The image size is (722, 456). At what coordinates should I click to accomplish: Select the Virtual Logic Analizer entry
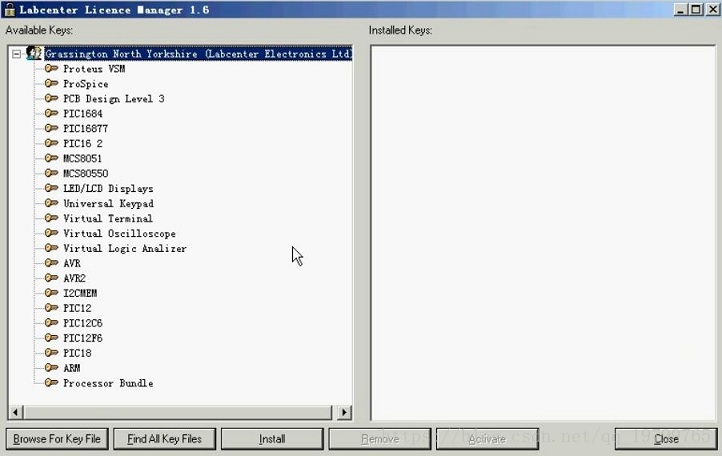[x=125, y=248]
